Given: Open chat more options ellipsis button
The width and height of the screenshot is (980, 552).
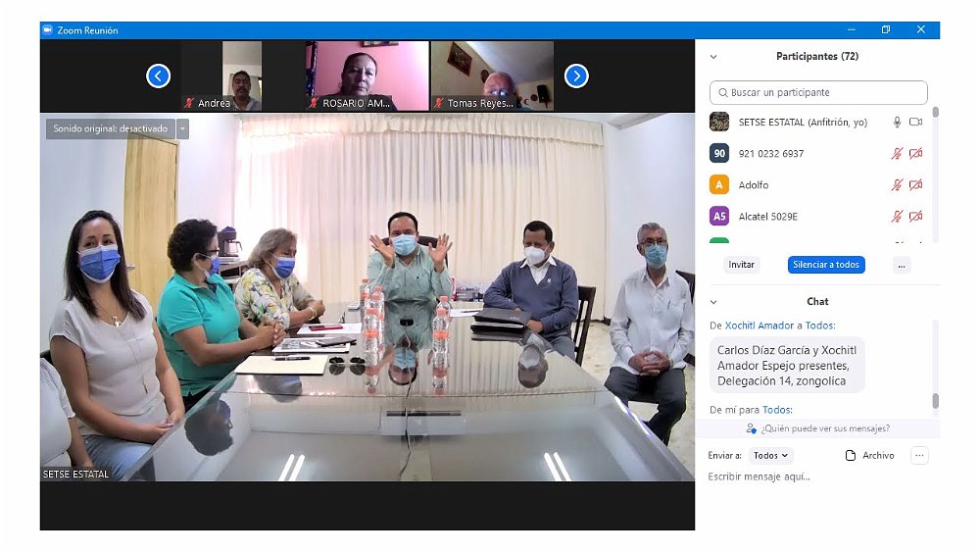Looking at the screenshot, I should pyautogui.click(x=918, y=455).
